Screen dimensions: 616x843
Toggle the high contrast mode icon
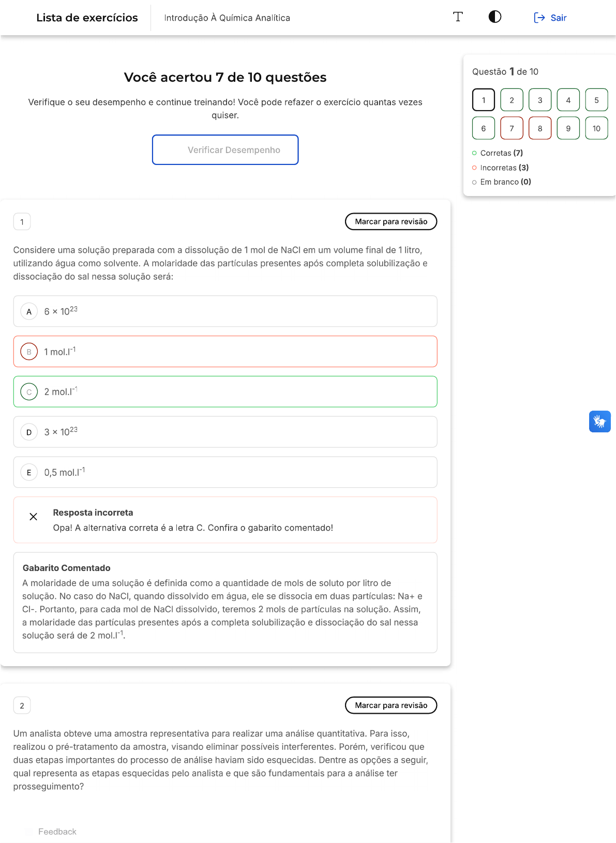(495, 17)
